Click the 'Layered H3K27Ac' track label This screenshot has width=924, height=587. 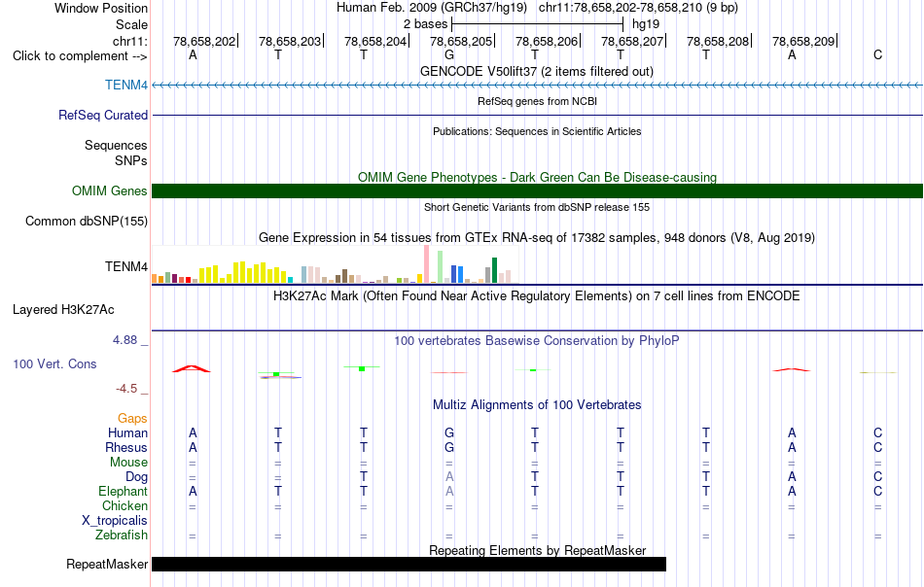[x=63, y=310]
